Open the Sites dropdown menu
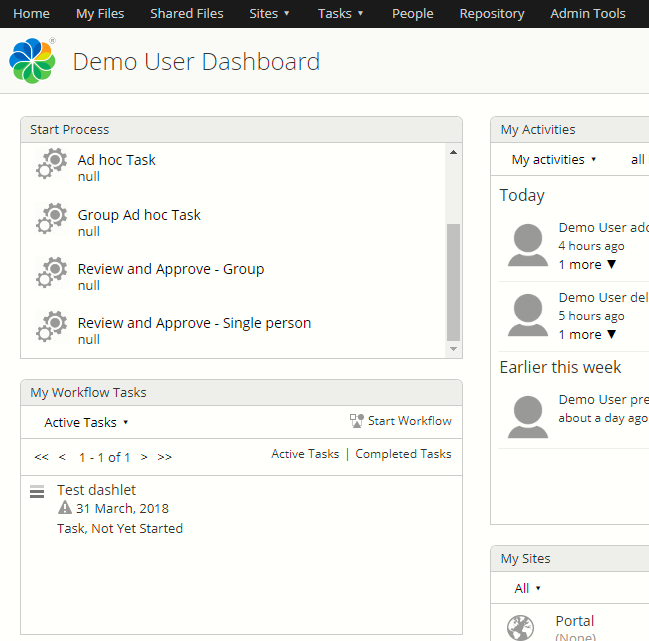This screenshot has width=649, height=641. coord(269,14)
